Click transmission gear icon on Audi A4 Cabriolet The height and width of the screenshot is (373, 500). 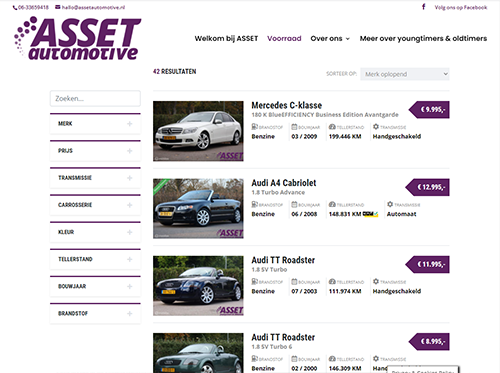tap(390, 204)
